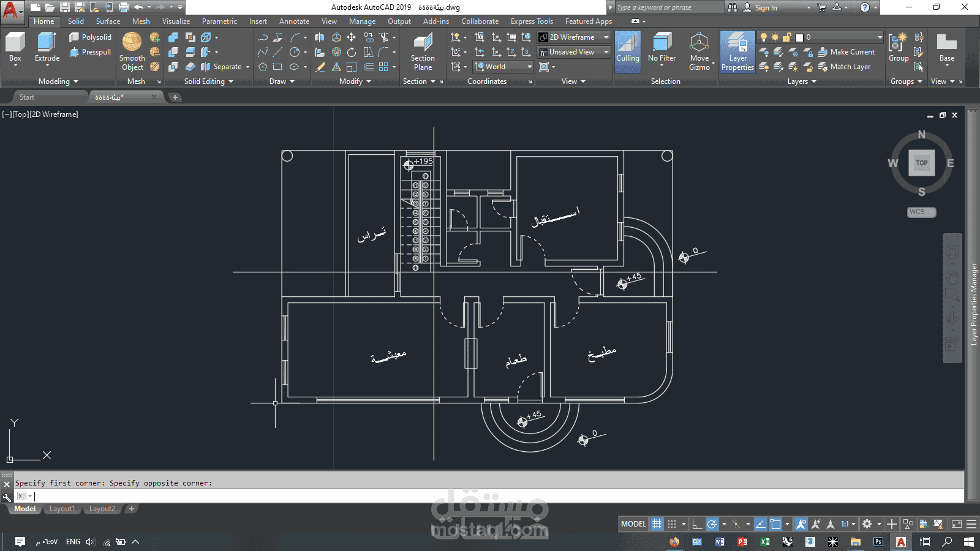Screen dimensions: 980x551
Task: Expand the Draw panel
Action: pyautogui.click(x=282, y=81)
